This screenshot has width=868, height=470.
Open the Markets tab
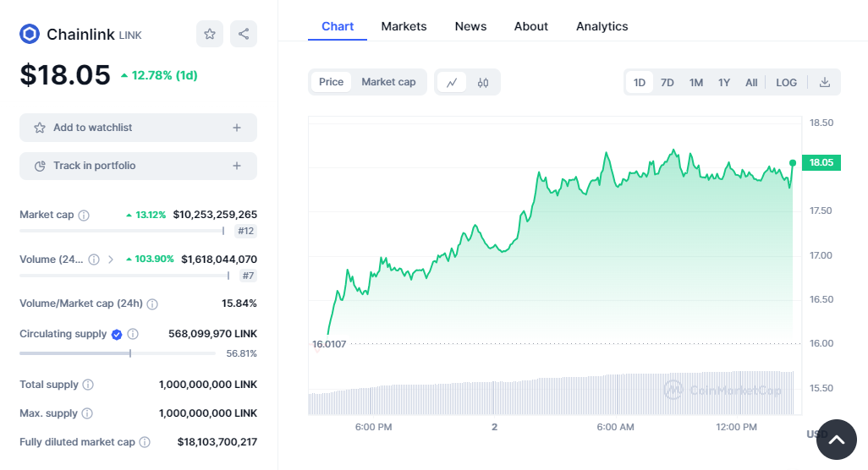[x=404, y=26]
